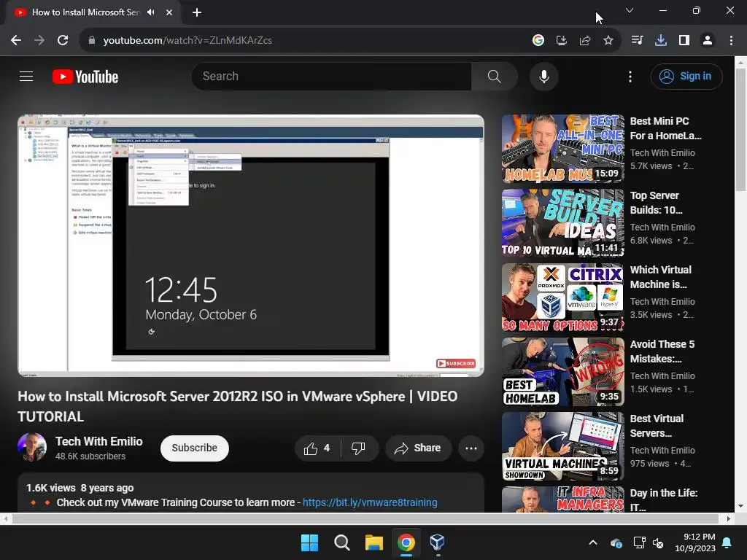This screenshot has width=747, height=560.
Task: Show hidden system tray icons
Action: [593, 542]
